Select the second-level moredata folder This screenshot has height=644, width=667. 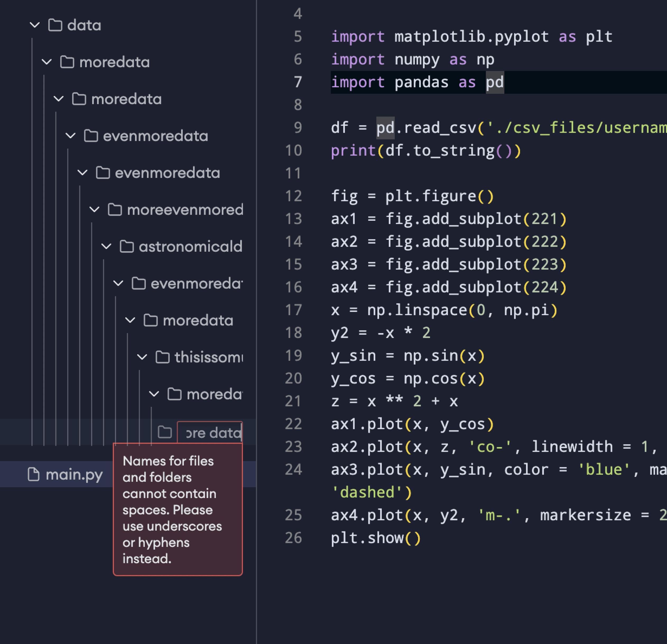[x=126, y=99]
